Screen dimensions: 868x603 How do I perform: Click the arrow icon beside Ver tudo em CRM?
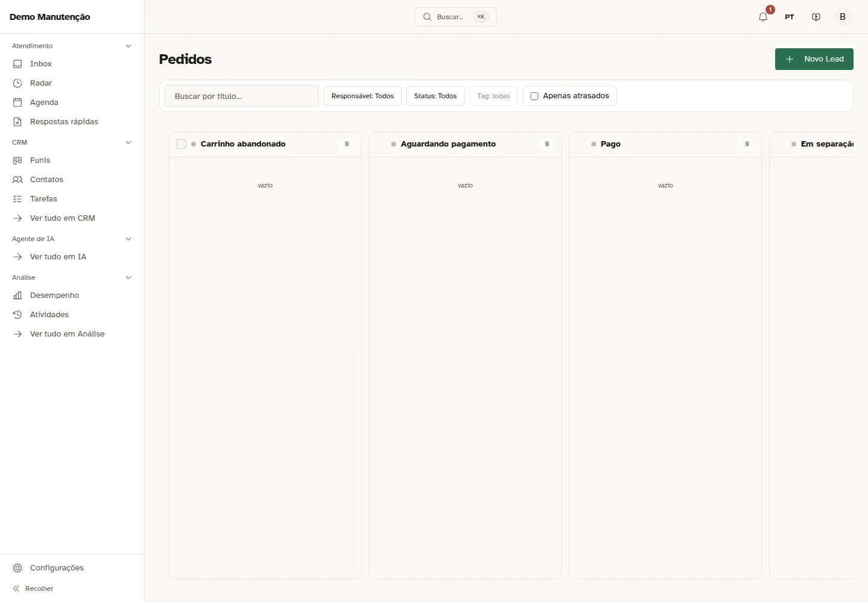click(17, 218)
